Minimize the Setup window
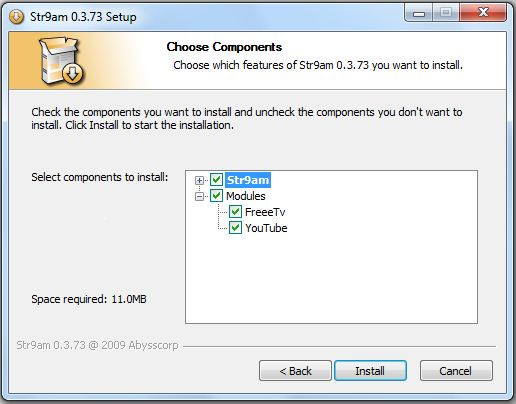Viewport: 516px width, 404px height. coord(419,13)
